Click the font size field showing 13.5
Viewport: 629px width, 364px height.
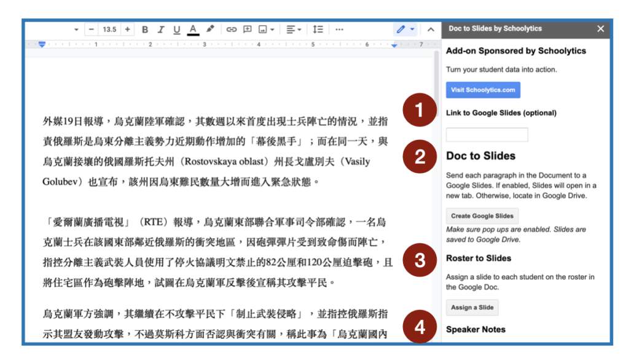[109, 29]
